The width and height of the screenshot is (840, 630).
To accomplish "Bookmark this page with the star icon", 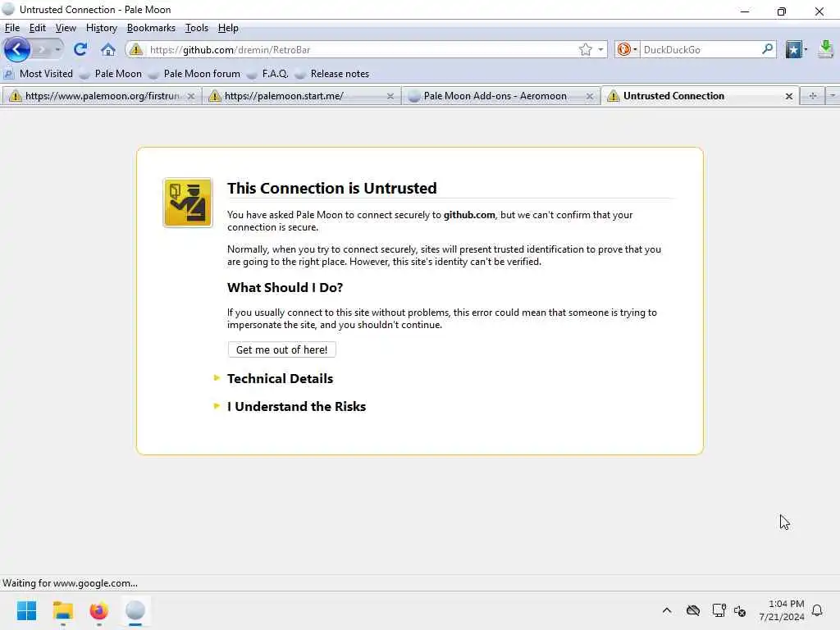I will [x=585, y=50].
